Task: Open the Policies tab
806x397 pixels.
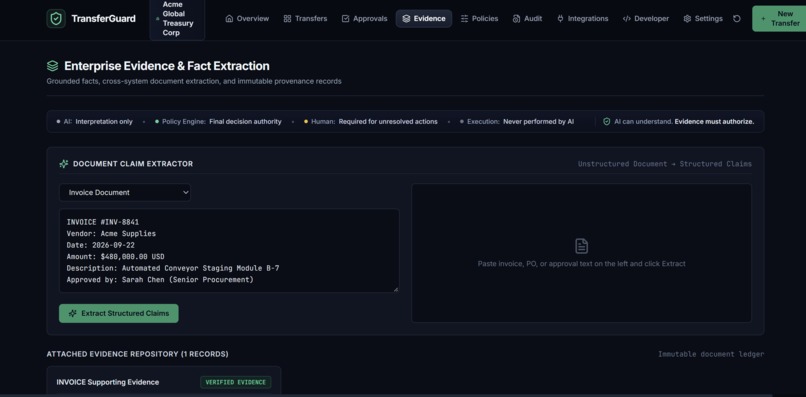Action: 479,19
